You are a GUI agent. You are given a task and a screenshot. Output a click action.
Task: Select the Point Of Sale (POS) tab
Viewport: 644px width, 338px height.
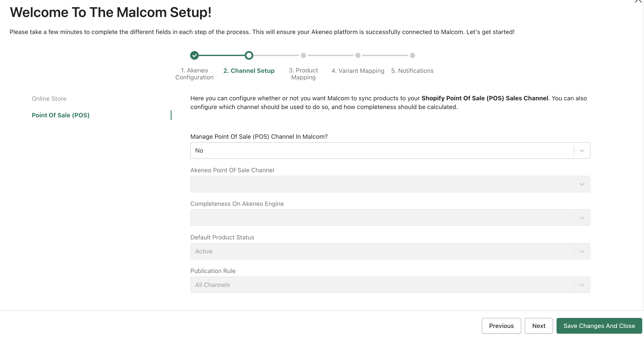click(61, 115)
